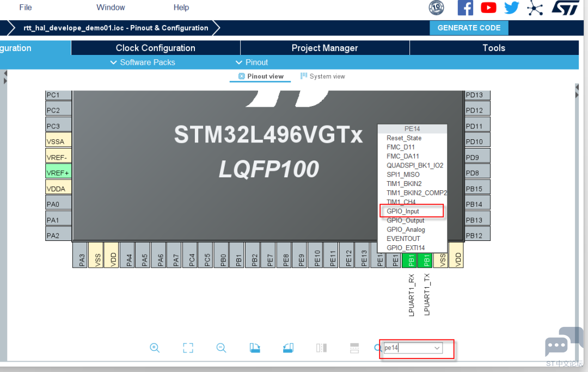This screenshot has width=588, height=372.
Task: Click the ST community network icon
Action: (535, 8)
